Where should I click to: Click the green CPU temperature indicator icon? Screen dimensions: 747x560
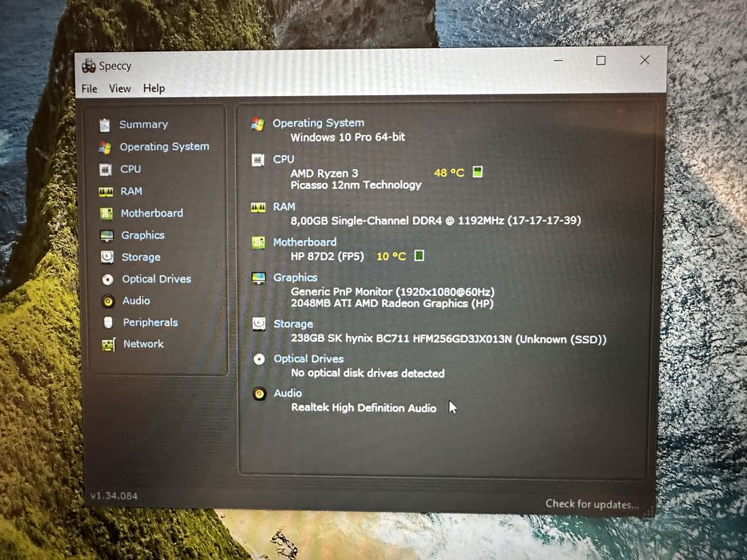click(x=477, y=171)
